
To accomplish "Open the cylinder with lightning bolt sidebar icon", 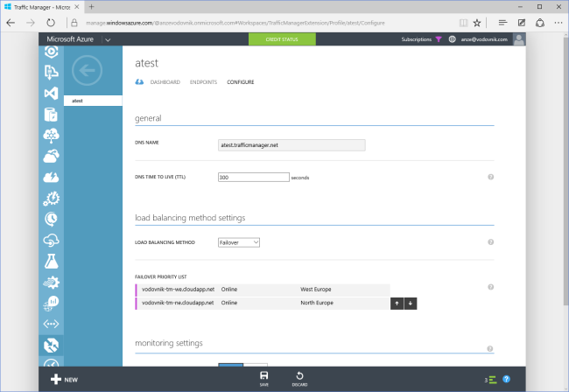I will 51,115.
